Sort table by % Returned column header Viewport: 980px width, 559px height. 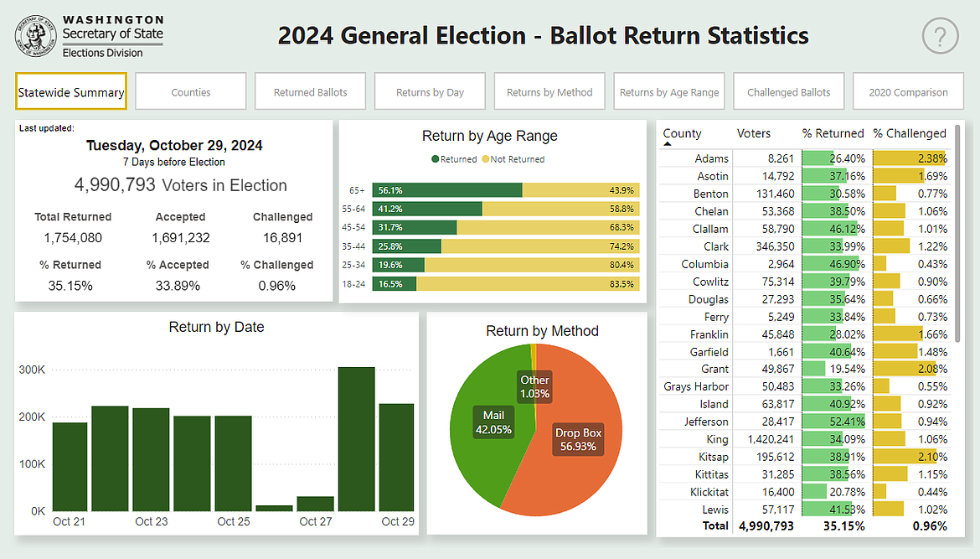tap(833, 133)
